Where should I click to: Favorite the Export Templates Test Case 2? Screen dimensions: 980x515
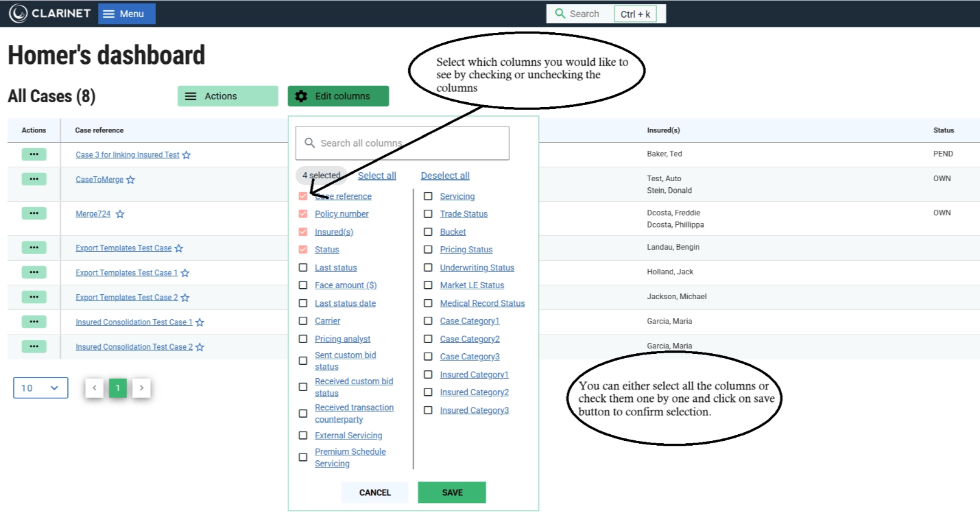tap(185, 298)
